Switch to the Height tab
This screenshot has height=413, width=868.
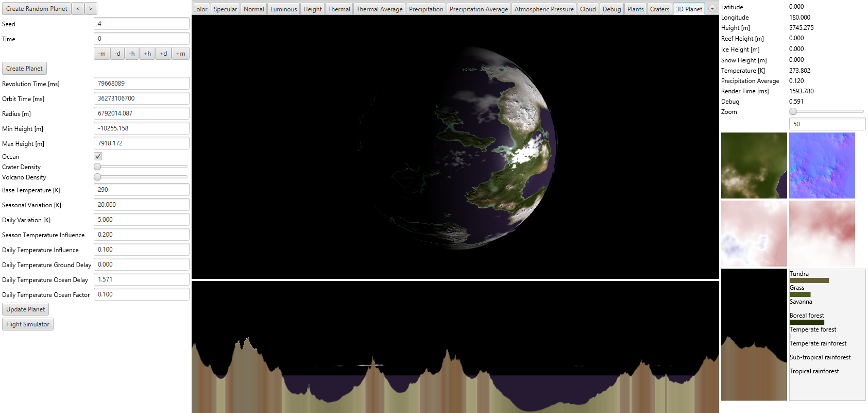(313, 9)
